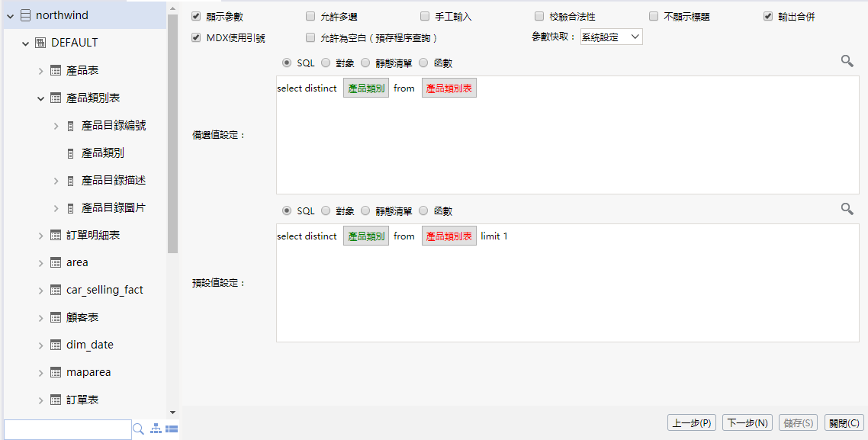The image size is (868, 440).
Task: Toggle the 輸出合併 checkbox
Action: click(768, 16)
